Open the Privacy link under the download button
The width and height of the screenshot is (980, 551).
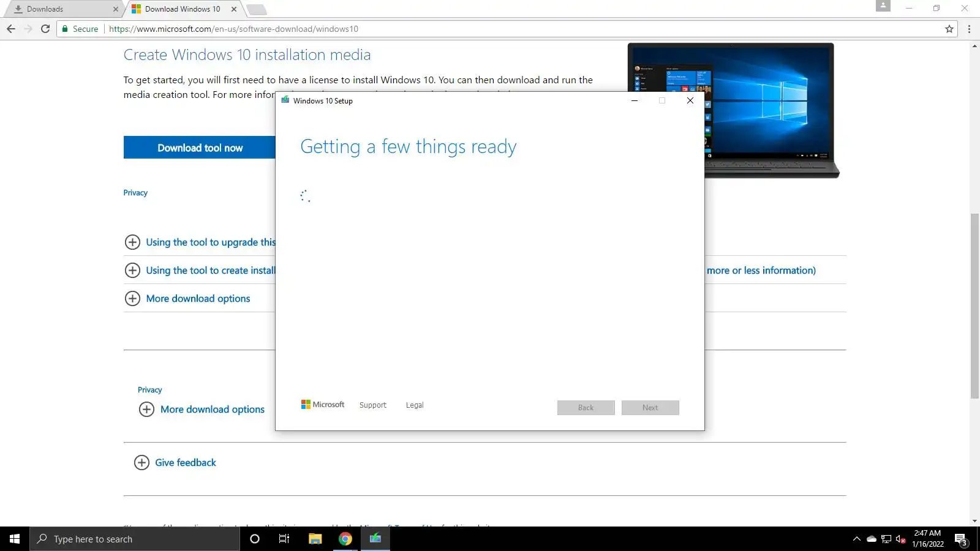pos(135,193)
